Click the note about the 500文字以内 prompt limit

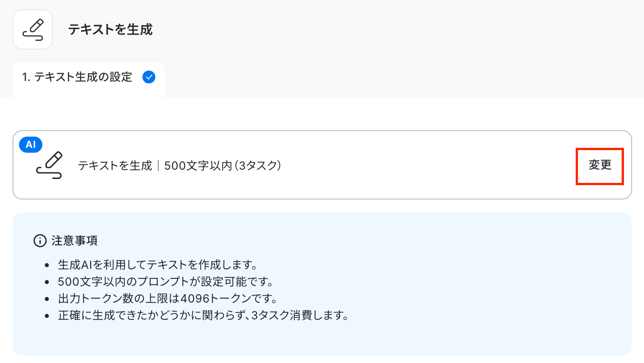point(165,282)
